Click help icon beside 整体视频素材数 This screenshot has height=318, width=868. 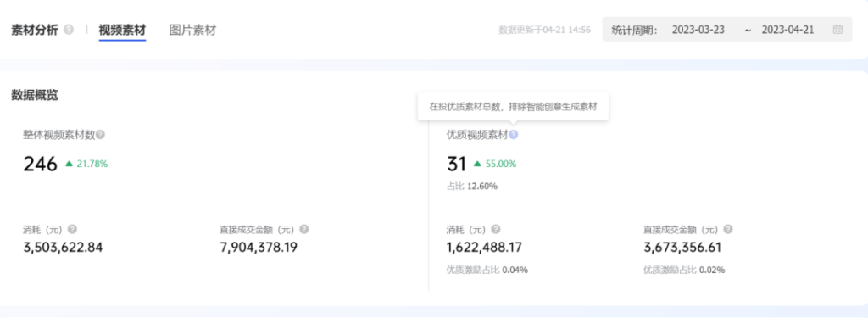tap(101, 134)
